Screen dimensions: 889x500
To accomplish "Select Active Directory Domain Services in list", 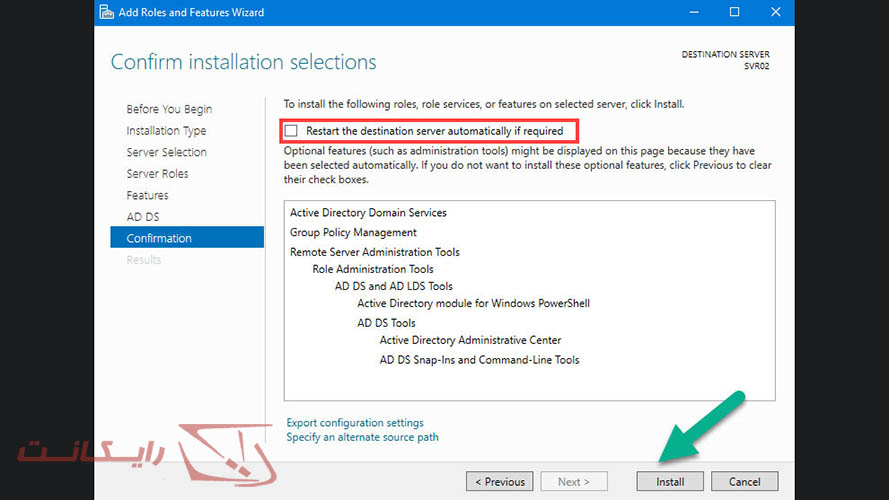I will 368,213.
